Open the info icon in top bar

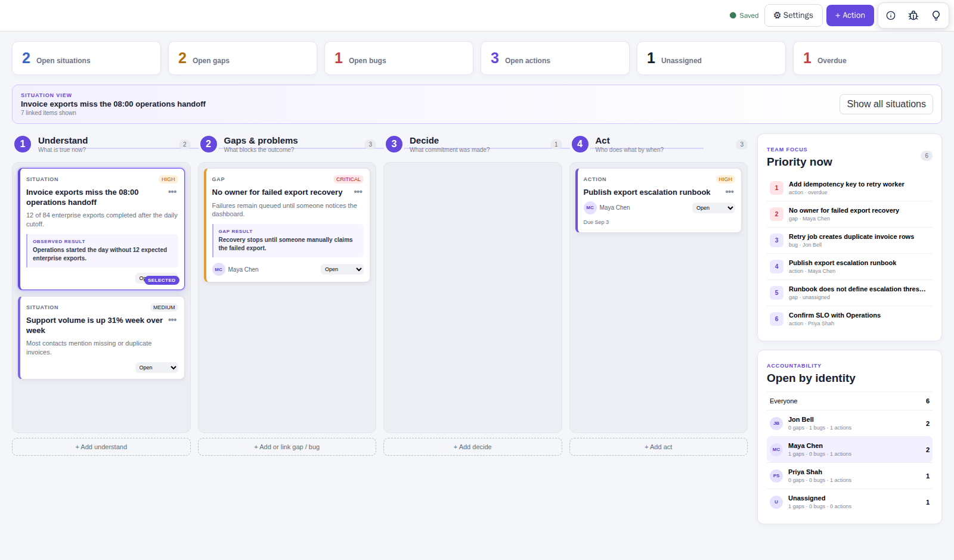point(891,15)
